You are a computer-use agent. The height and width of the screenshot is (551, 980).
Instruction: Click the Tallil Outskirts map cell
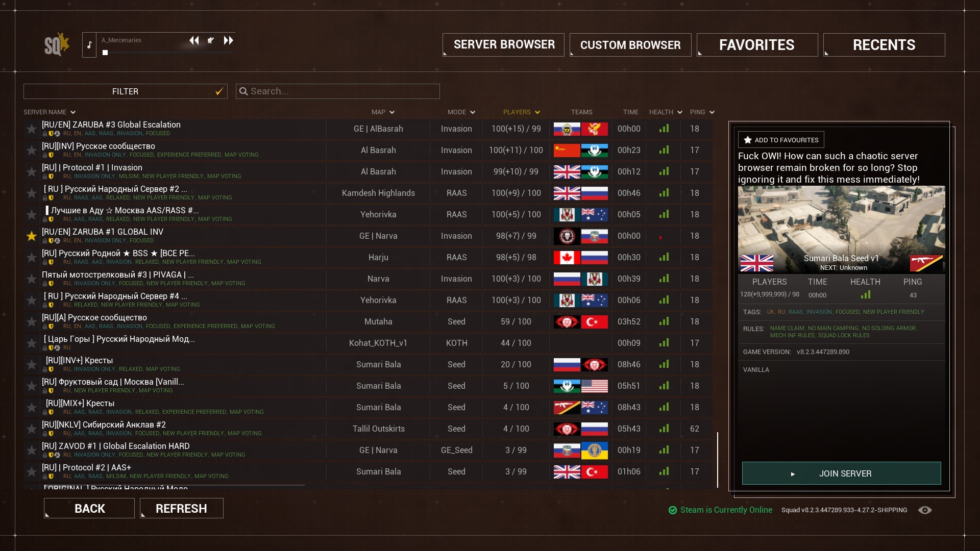378,429
